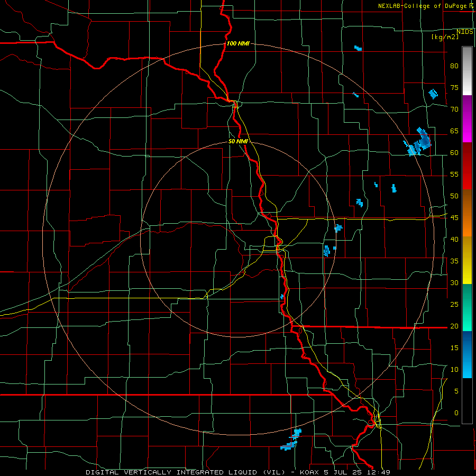The image size is (476, 476).
Task: Click the "55" value on color scale
Action: coord(454,175)
